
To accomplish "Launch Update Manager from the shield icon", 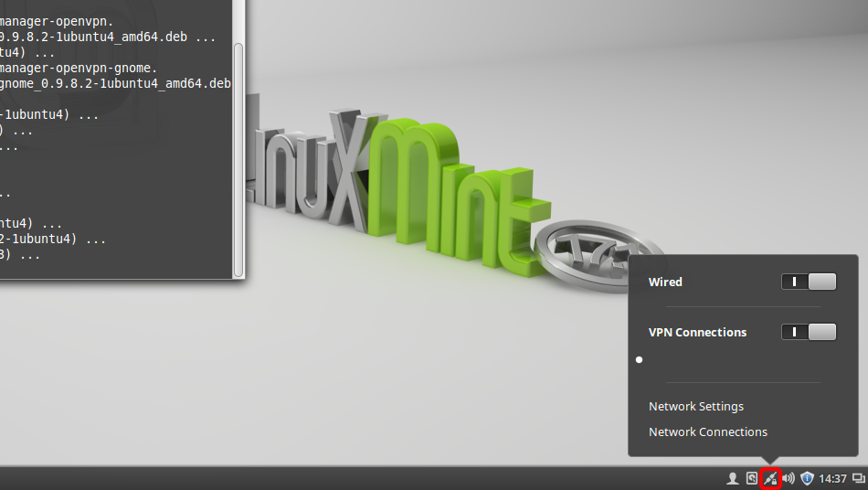I will tap(807, 478).
